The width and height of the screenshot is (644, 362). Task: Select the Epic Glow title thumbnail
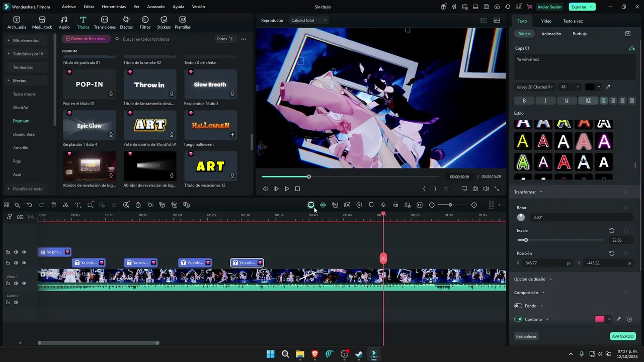point(89,125)
